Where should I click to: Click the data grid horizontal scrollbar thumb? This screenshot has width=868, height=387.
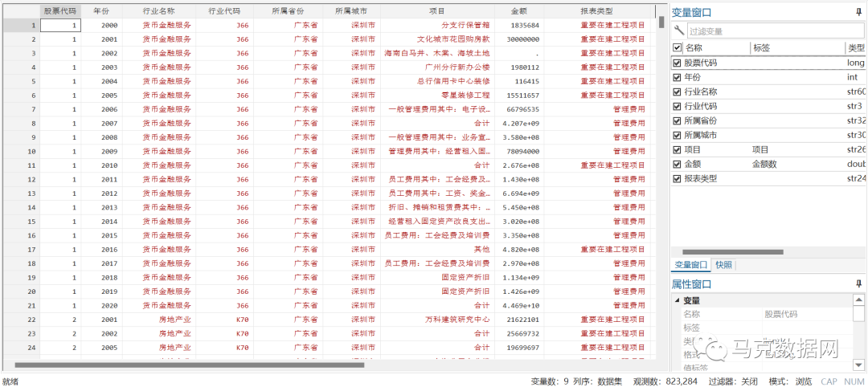(x=190, y=365)
